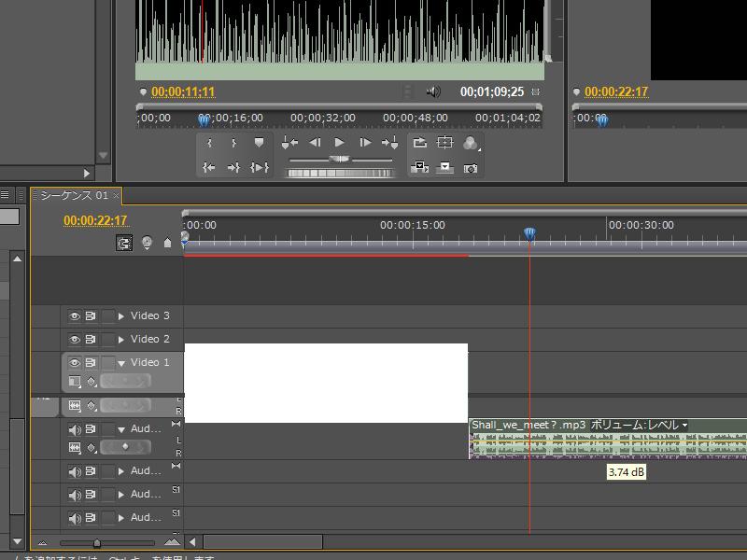Hide the Video 2 track output
The image size is (747, 560).
(75, 339)
